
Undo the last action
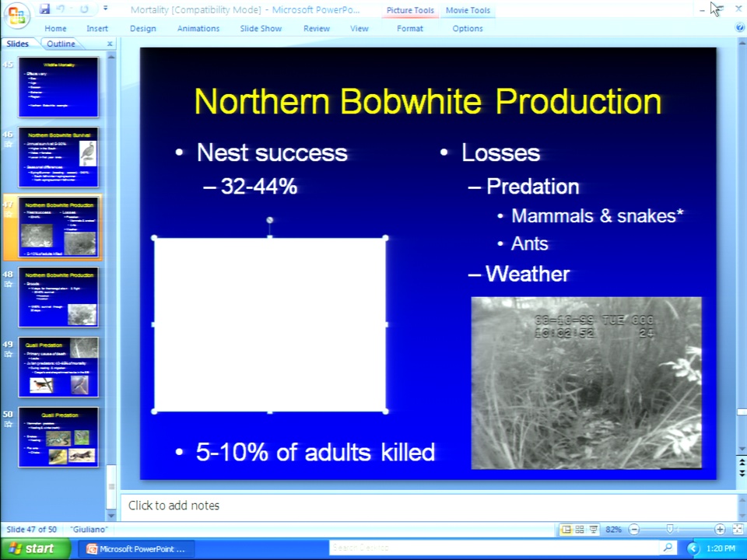click(61, 9)
